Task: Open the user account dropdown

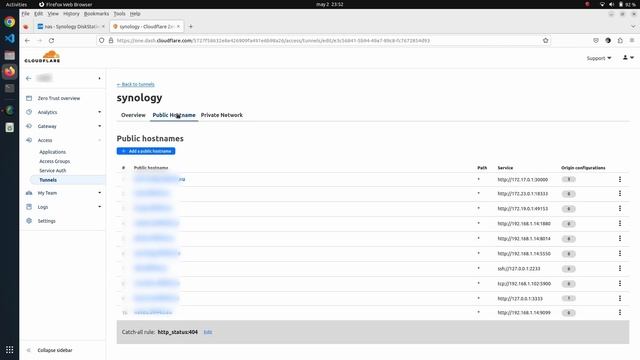Action: pos(628,58)
